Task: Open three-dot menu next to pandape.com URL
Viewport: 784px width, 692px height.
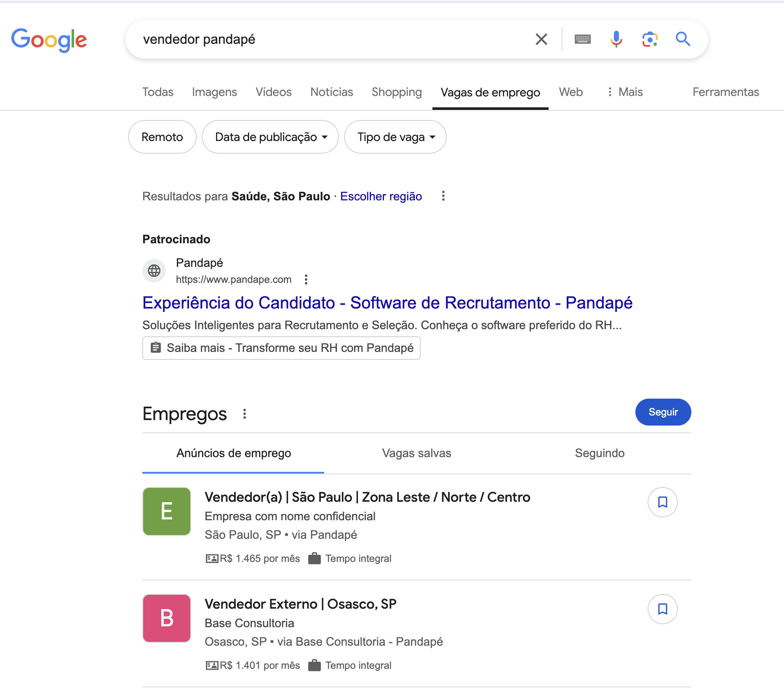Action: [306, 279]
